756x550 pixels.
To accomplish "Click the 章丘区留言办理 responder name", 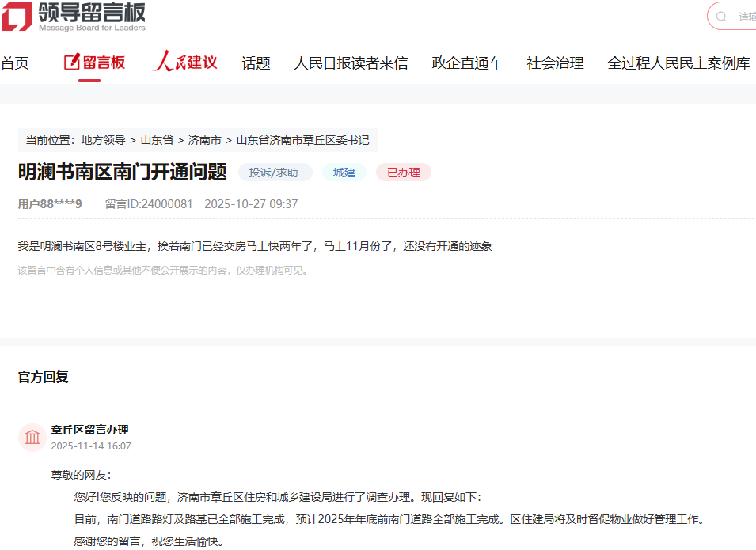I will click(89, 430).
